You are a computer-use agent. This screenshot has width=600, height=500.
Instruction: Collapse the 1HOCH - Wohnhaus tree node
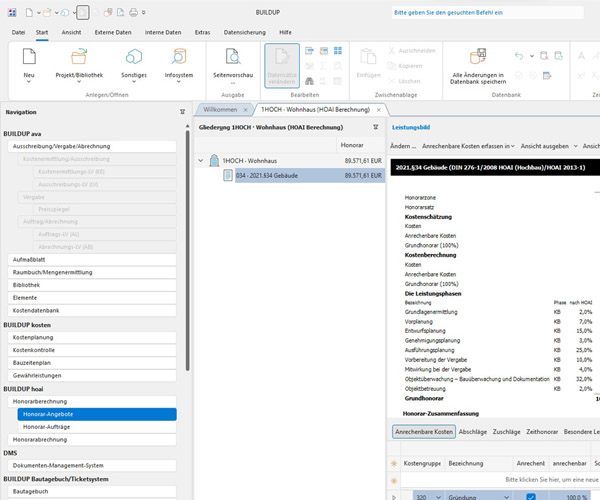point(201,161)
